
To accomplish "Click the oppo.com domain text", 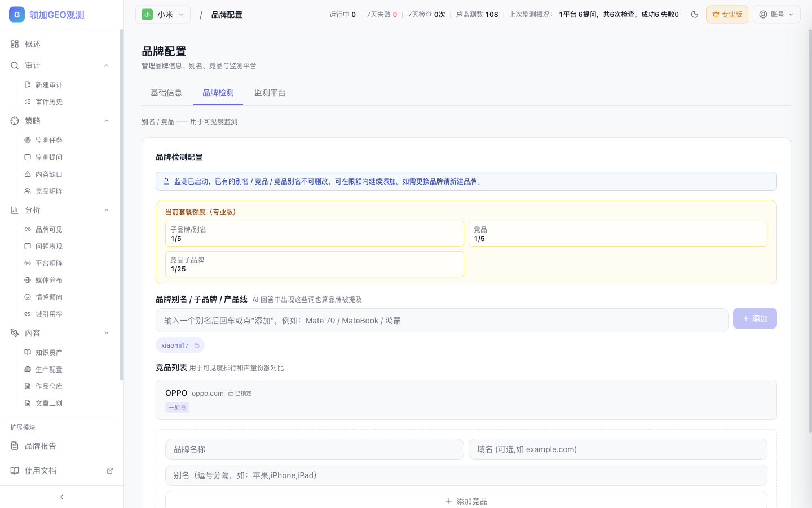I will [208, 393].
